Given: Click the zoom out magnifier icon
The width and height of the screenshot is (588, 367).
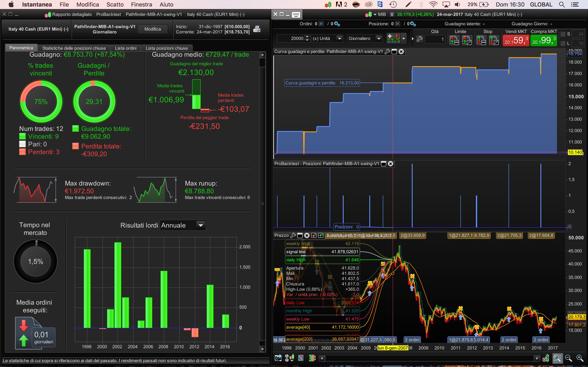Looking at the screenshot, I should coord(568,358).
